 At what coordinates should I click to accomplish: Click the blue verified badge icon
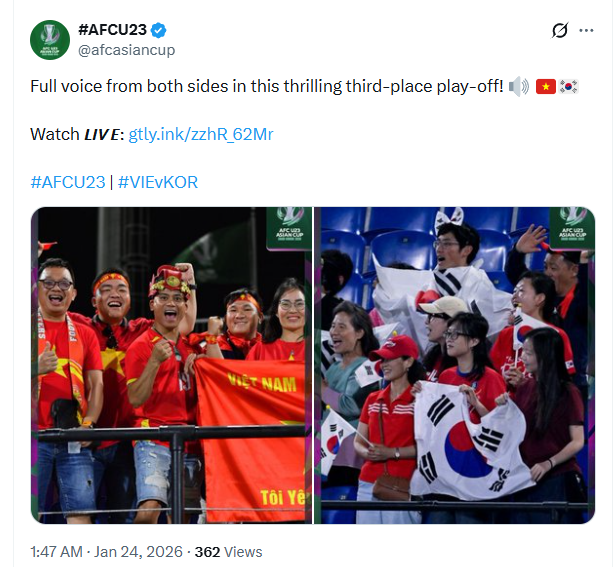point(159,30)
